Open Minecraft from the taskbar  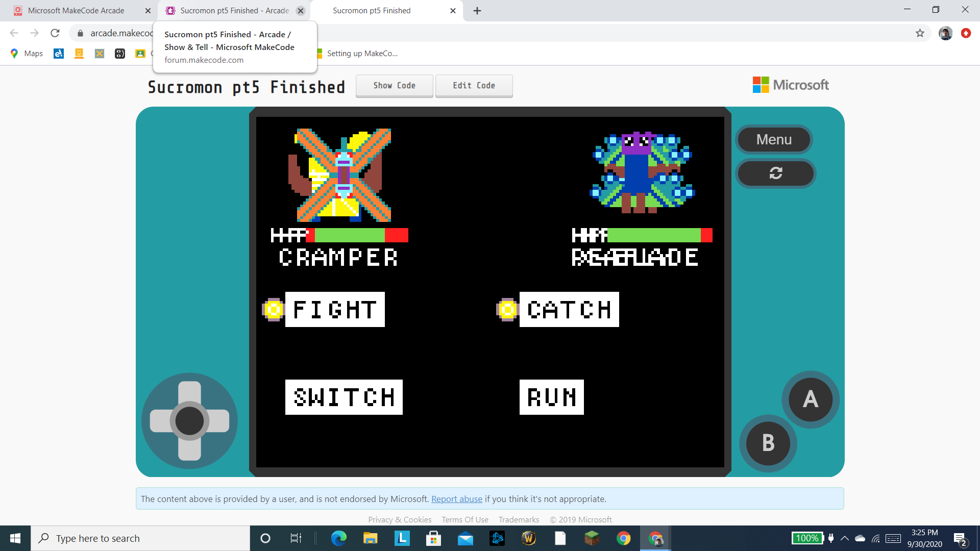click(x=592, y=538)
